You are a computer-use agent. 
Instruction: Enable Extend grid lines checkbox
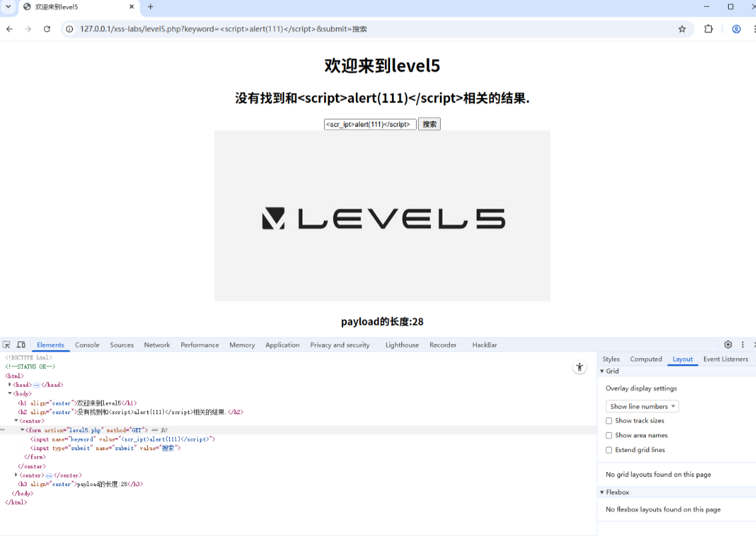pyautogui.click(x=609, y=450)
